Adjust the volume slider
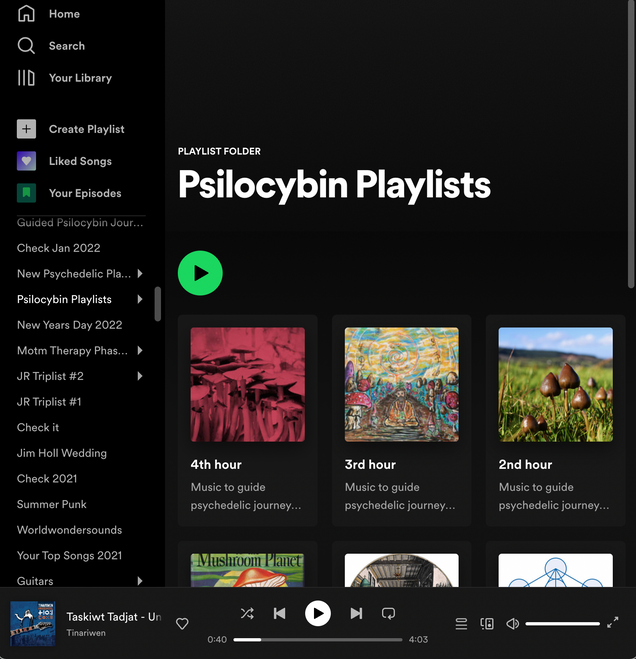Screen dimensions: 636x659 pyautogui.click(x=562, y=624)
